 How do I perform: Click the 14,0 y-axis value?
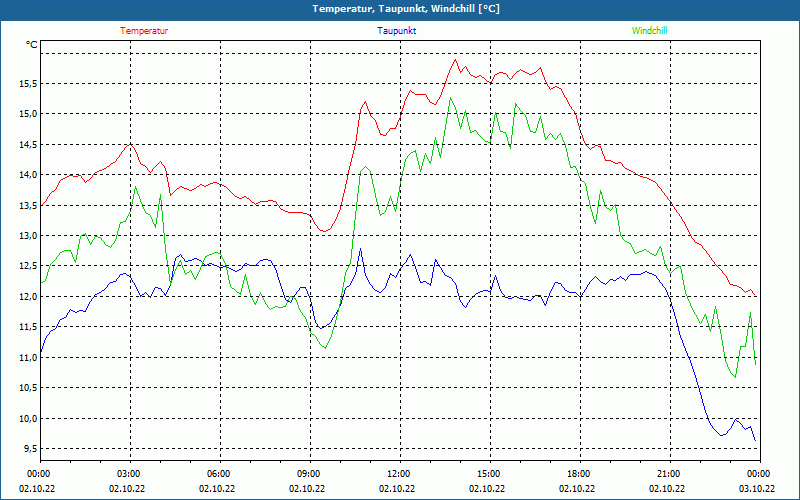[x=28, y=175]
